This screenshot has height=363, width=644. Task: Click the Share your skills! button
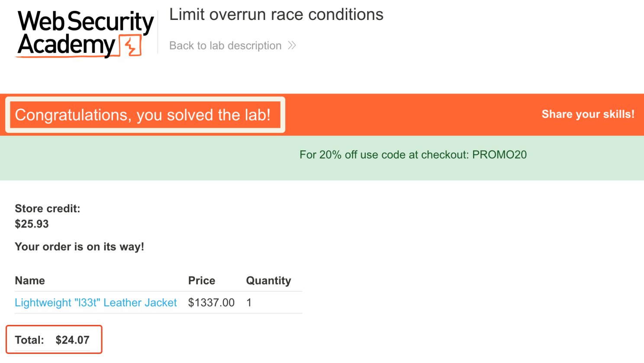588,114
